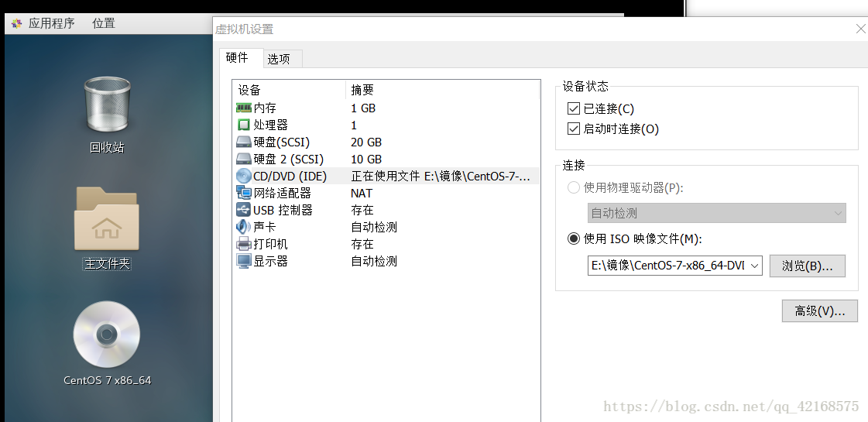Viewport: 868px width, 422px height.
Task: Select the 内存 memory device icon
Action: tap(244, 108)
